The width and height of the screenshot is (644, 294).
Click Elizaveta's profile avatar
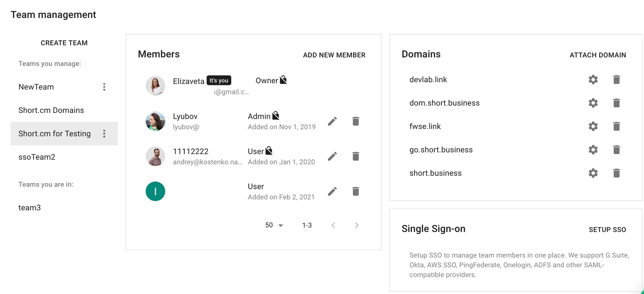156,86
